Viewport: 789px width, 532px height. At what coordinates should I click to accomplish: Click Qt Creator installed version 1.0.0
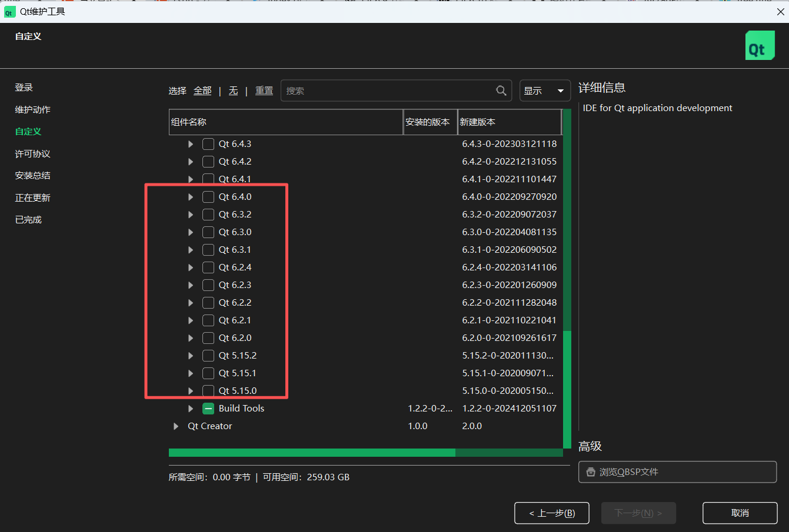tap(418, 426)
